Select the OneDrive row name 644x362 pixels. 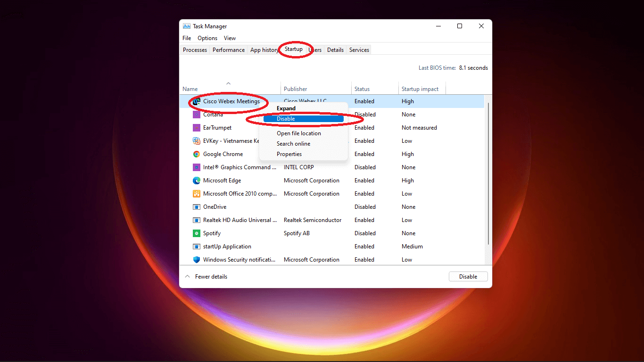point(215,207)
